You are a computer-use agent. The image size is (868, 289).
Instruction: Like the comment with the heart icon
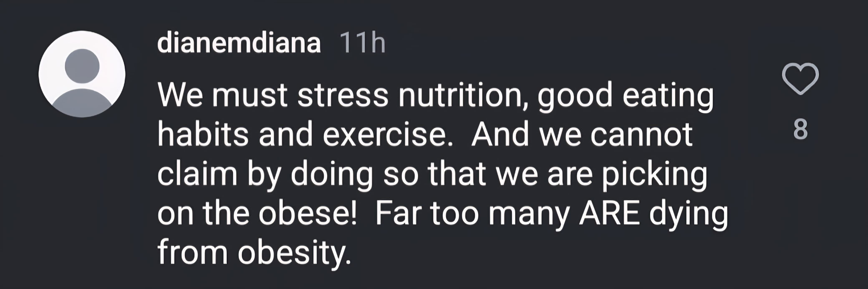pyautogui.click(x=800, y=78)
